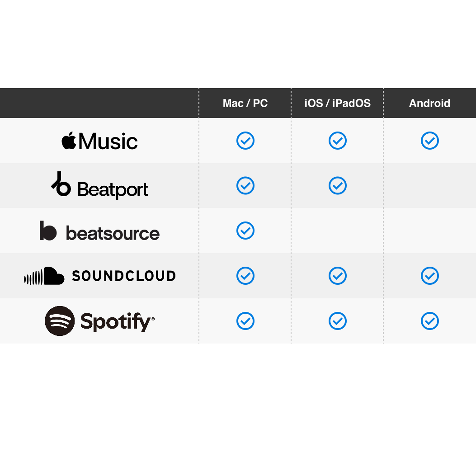
Task: Click the Apple Music logo
Action: pyautogui.click(x=99, y=141)
